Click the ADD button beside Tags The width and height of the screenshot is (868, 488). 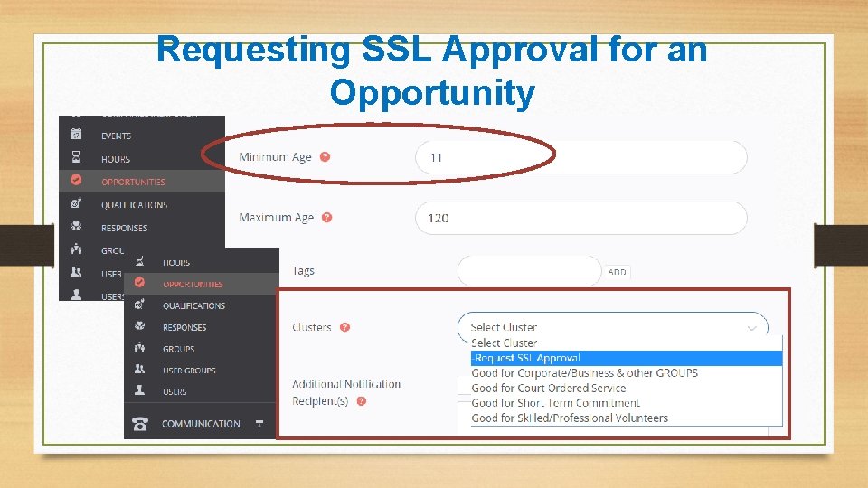617,272
